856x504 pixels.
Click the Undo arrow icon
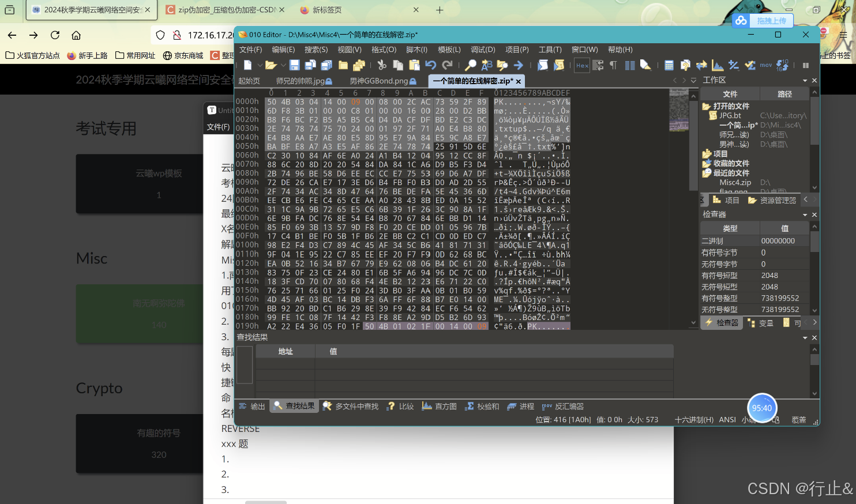(x=430, y=65)
